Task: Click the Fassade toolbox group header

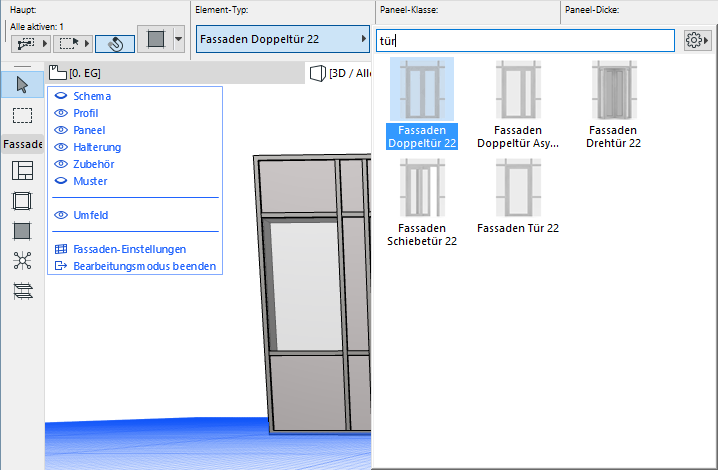Action: pos(22,144)
